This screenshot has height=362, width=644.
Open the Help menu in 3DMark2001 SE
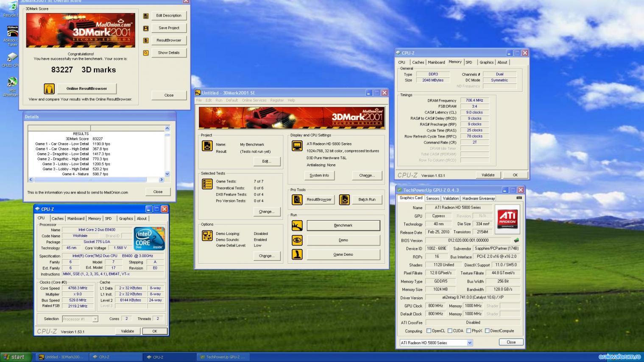[291, 100]
